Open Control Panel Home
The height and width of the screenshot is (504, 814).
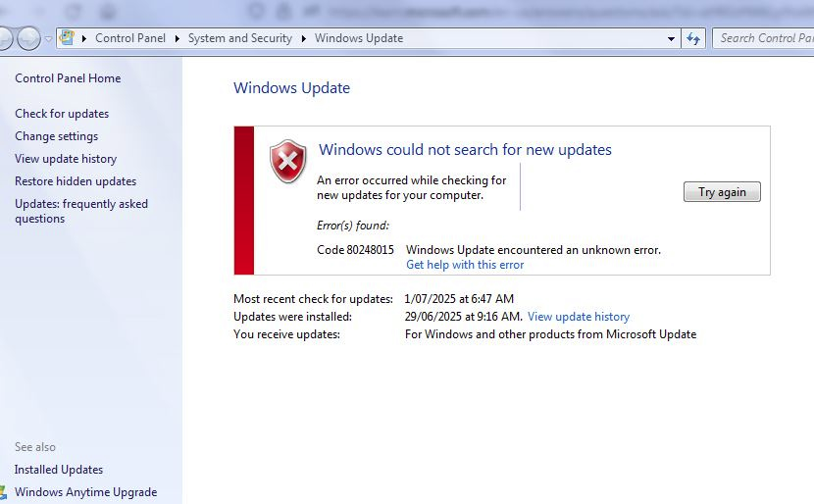(x=68, y=77)
